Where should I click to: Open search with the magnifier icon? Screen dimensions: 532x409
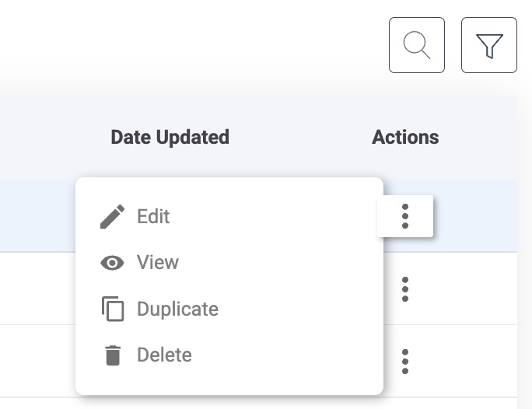tap(417, 45)
